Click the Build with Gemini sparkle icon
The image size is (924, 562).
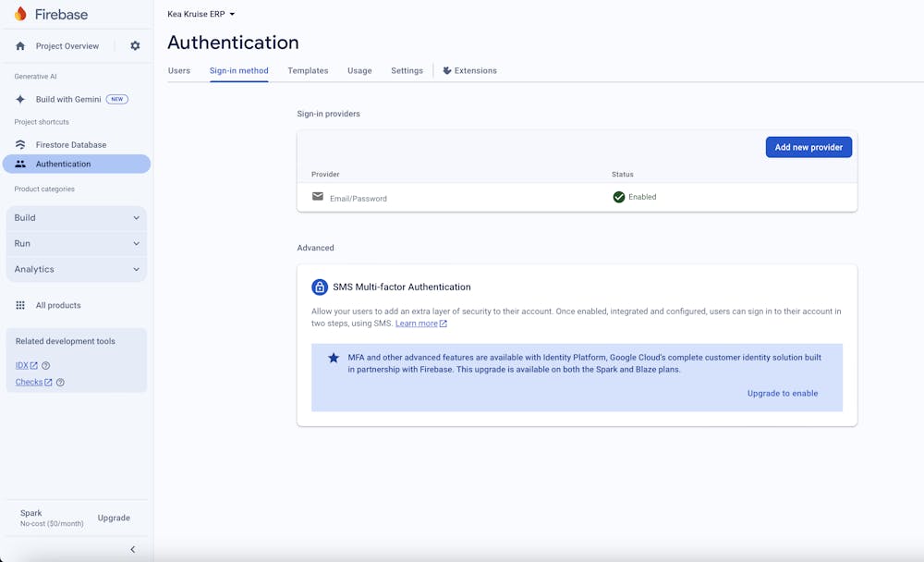(20, 99)
